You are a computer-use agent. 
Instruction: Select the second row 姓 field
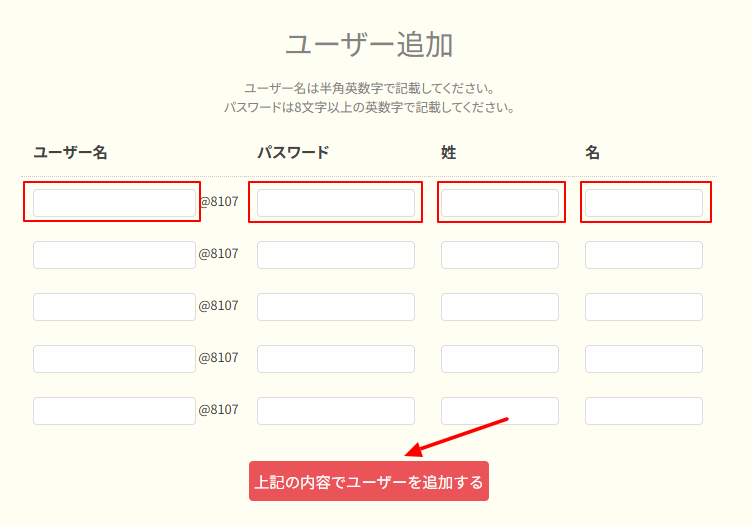coord(499,255)
